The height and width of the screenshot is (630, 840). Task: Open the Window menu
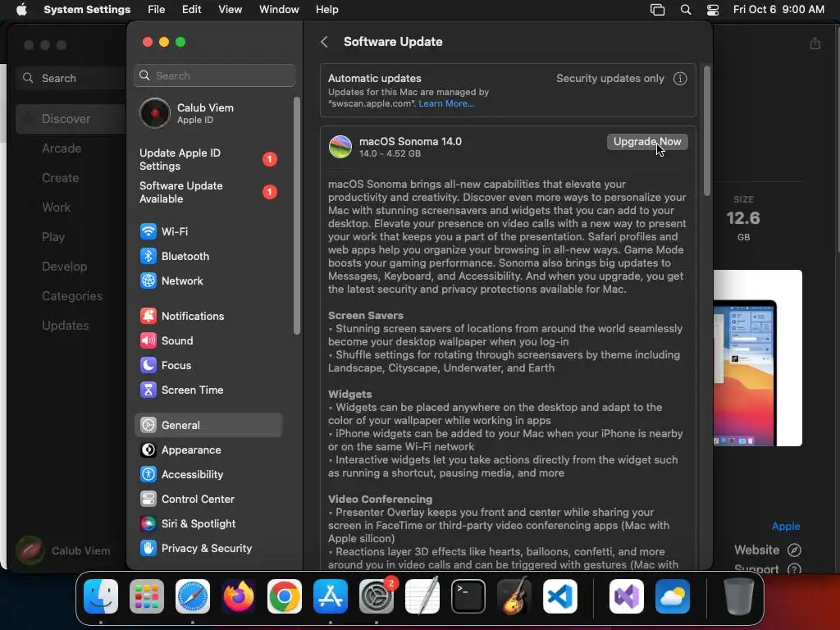coord(279,10)
